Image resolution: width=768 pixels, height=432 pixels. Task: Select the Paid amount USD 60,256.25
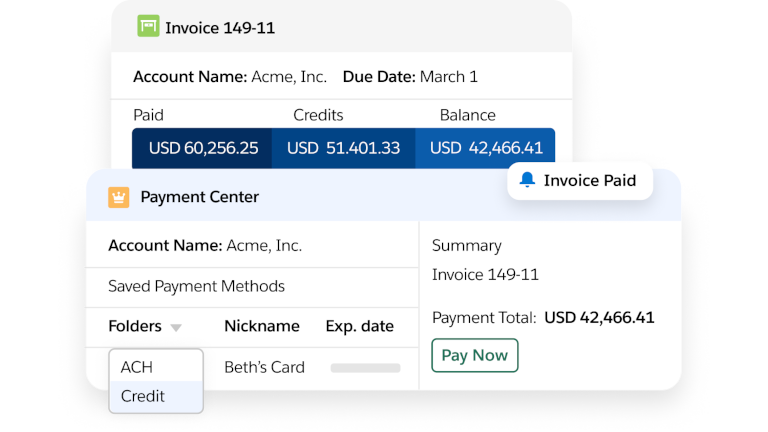click(x=203, y=148)
